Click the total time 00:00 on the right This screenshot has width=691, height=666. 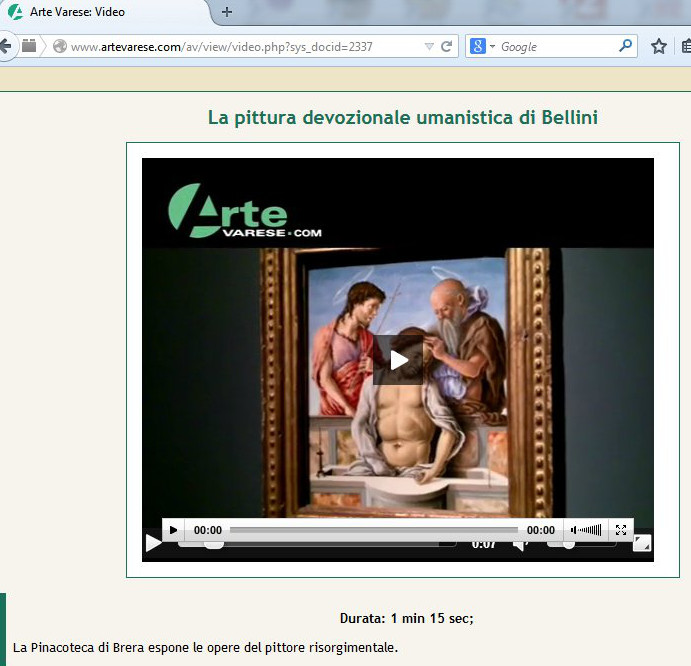pyautogui.click(x=541, y=530)
